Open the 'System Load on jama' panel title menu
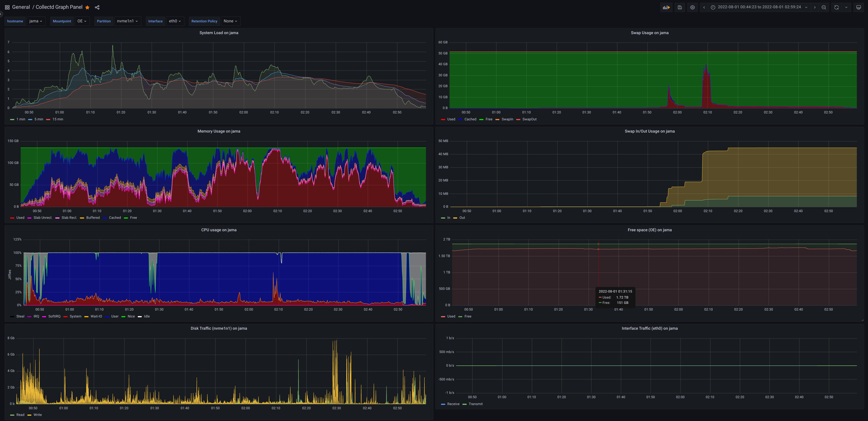 (219, 33)
